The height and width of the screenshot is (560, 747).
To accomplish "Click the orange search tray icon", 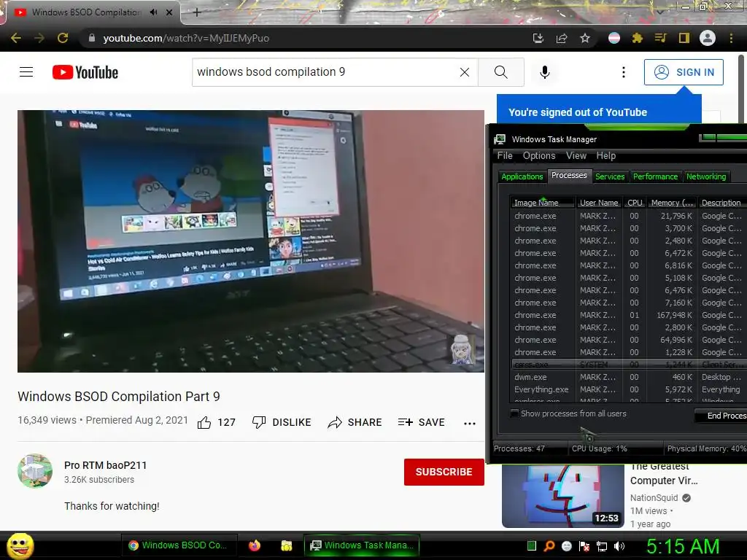I will (x=549, y=546).
